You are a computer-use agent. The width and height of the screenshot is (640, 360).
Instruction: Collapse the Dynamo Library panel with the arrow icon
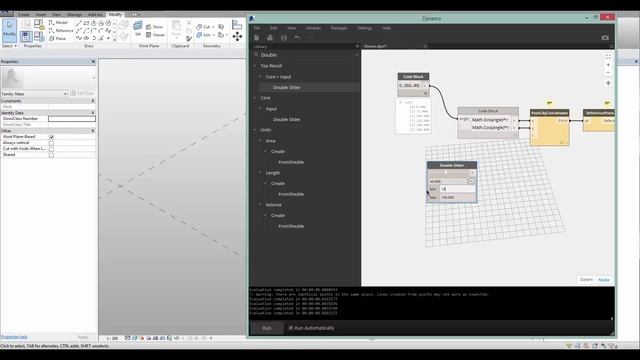click(357, 46)
